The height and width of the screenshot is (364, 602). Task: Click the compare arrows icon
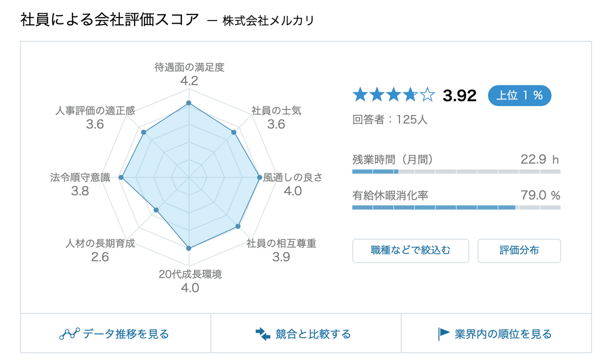point(263,334)
